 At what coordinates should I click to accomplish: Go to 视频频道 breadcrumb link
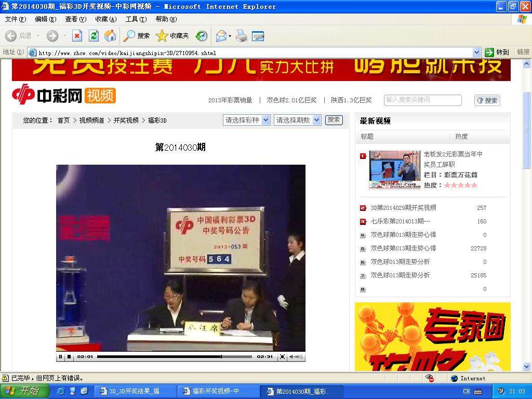(91, 120)
